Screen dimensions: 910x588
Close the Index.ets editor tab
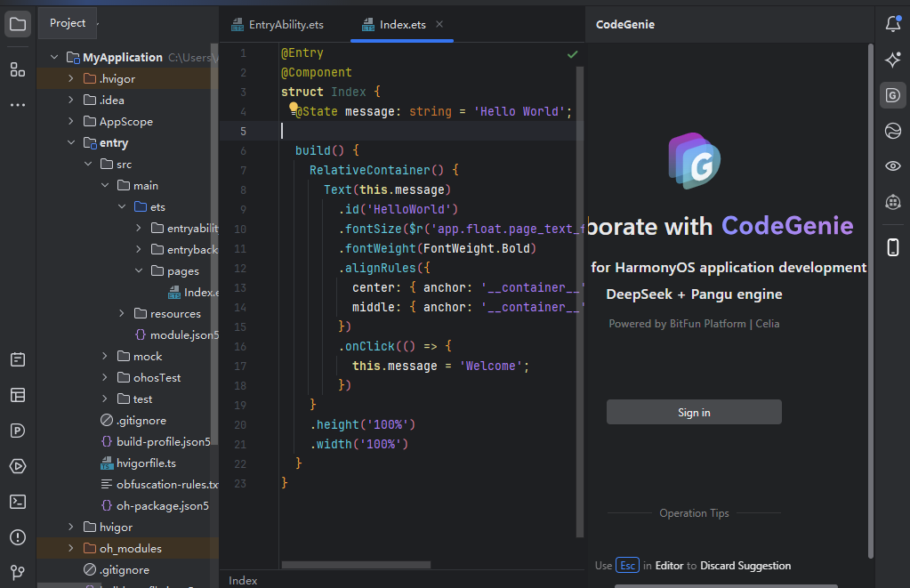coord(439,25)
